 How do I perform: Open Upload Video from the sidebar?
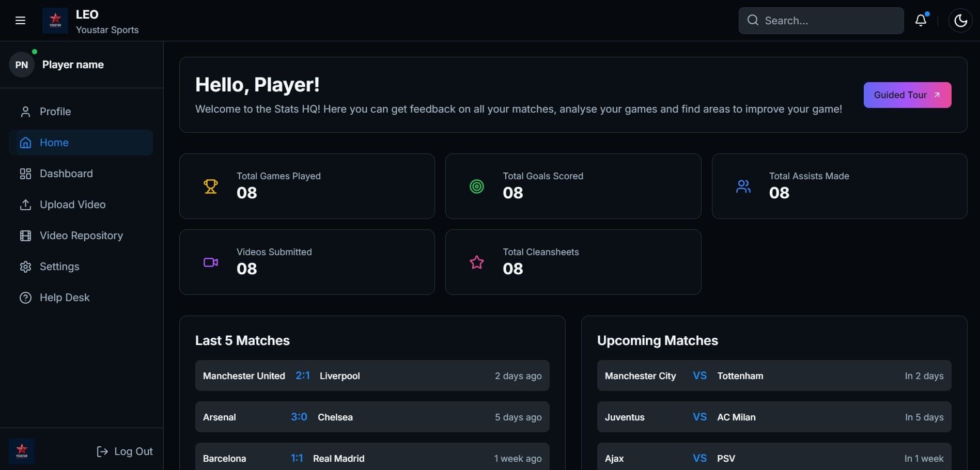pyautogui.click(x=72, y=205)
